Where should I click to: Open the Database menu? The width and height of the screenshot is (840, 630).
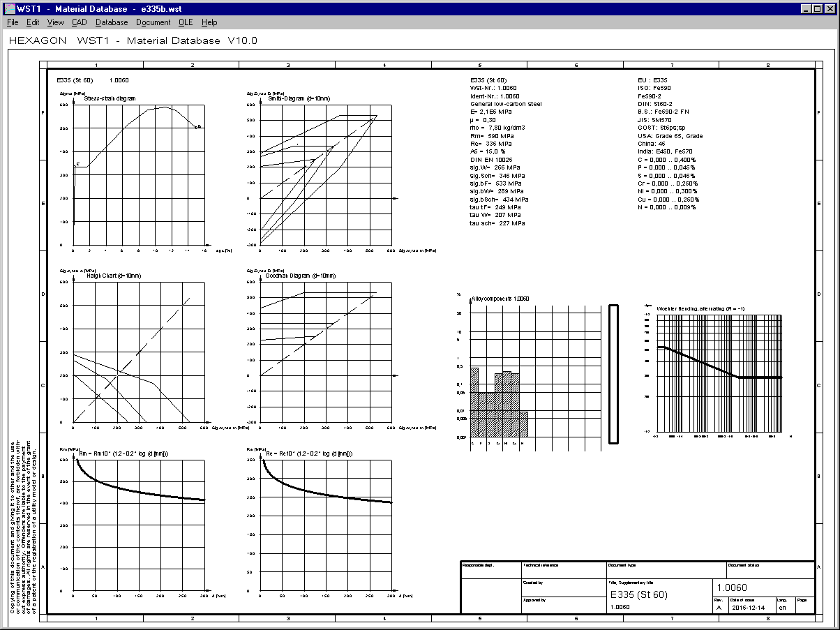(x=112, y=22)
